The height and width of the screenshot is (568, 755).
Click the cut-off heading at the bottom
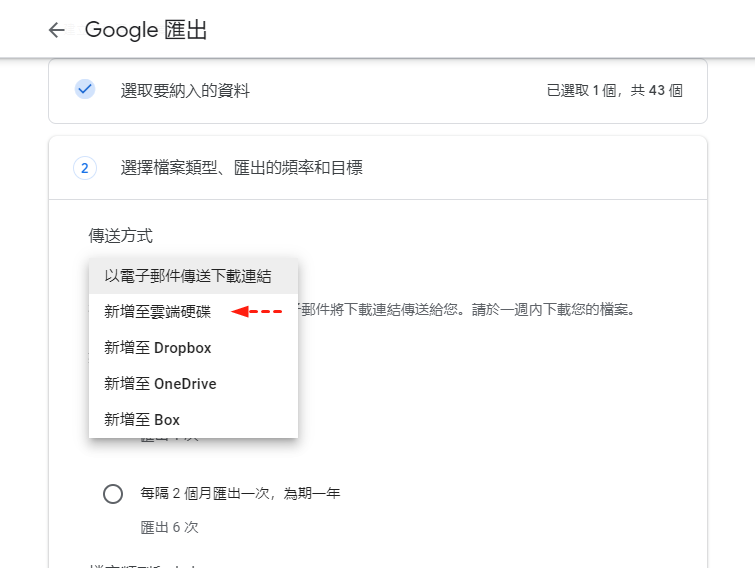(140, 564)
